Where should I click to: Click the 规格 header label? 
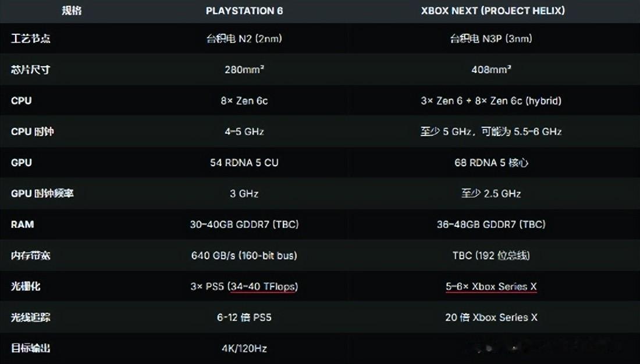[x=71, y=10]
